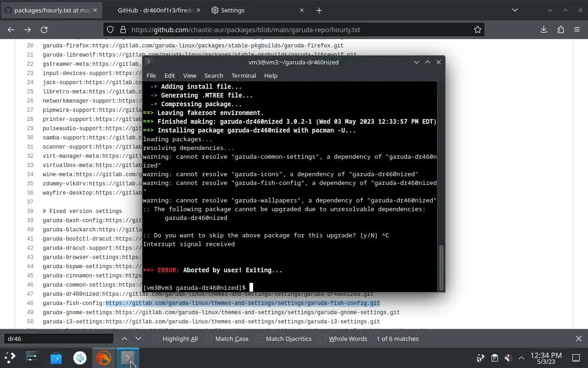Click the show desktop button
This screenshot has width=588, height=368.
tap(576, 358)
